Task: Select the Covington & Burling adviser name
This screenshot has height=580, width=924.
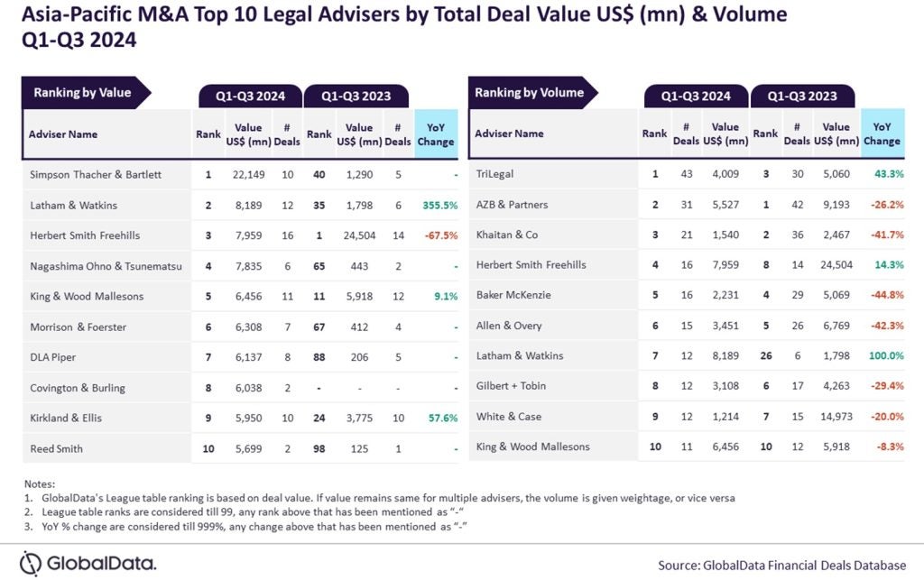Action: [x=77, y=388]
